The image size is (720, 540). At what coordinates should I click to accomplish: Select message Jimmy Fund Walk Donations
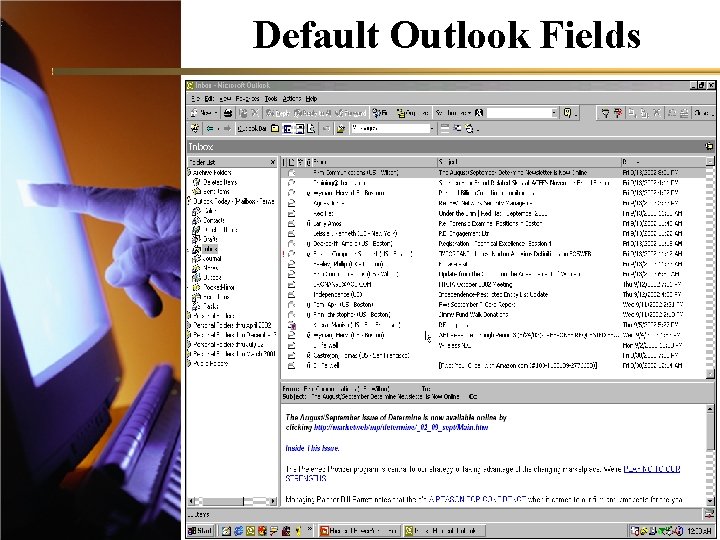tap(494, 315)
